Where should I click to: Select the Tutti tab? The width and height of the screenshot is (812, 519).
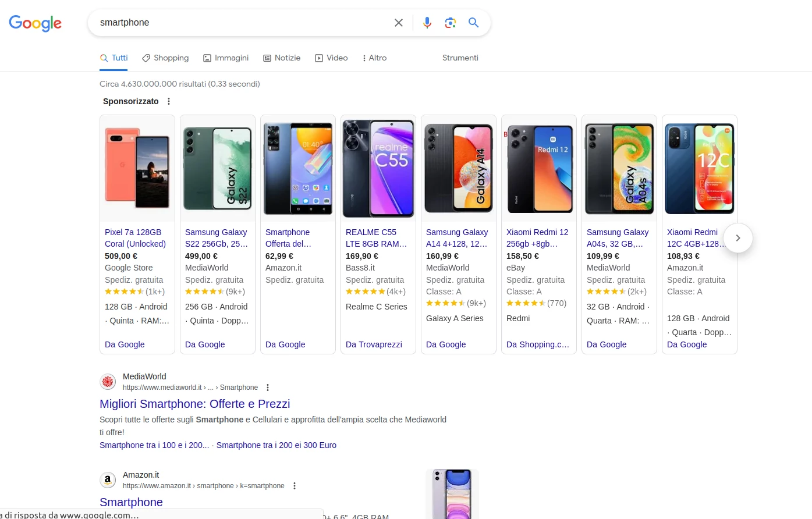point(114,58)
